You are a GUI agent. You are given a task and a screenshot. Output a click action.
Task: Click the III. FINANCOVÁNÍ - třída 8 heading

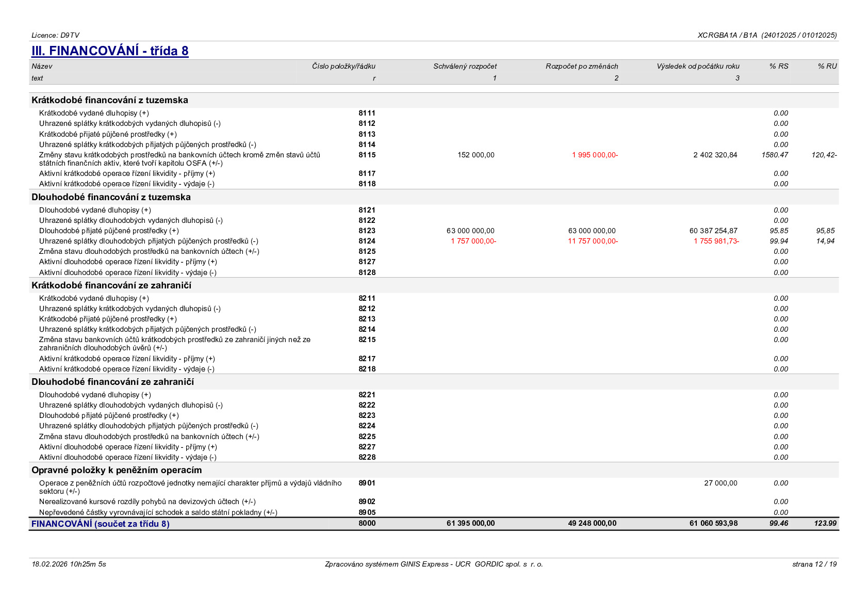point(110,51)
